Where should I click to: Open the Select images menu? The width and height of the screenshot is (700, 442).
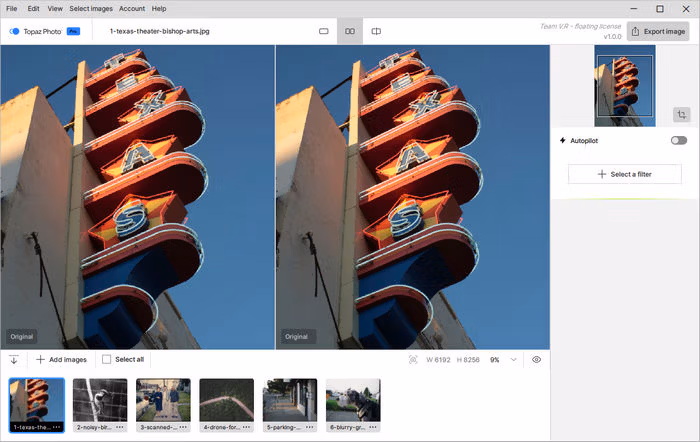[x=91, y=8]
